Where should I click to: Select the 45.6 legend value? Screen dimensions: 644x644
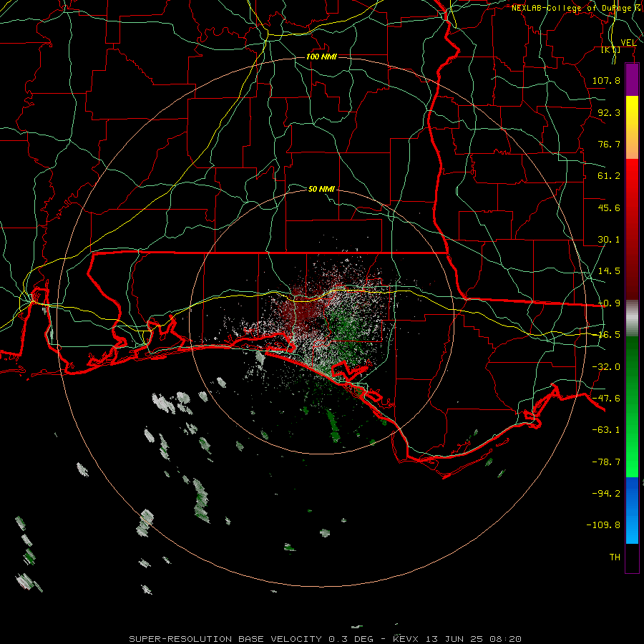[609, 208]
